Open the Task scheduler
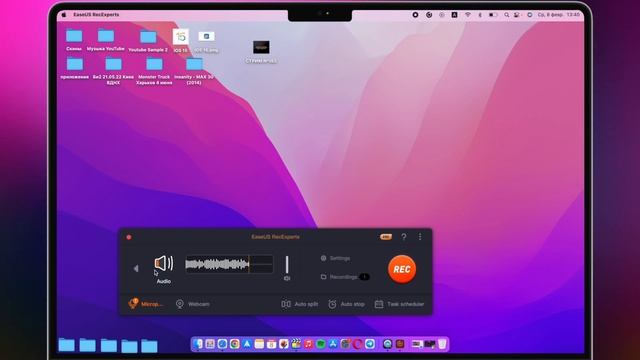 click(x=400, y=304)
